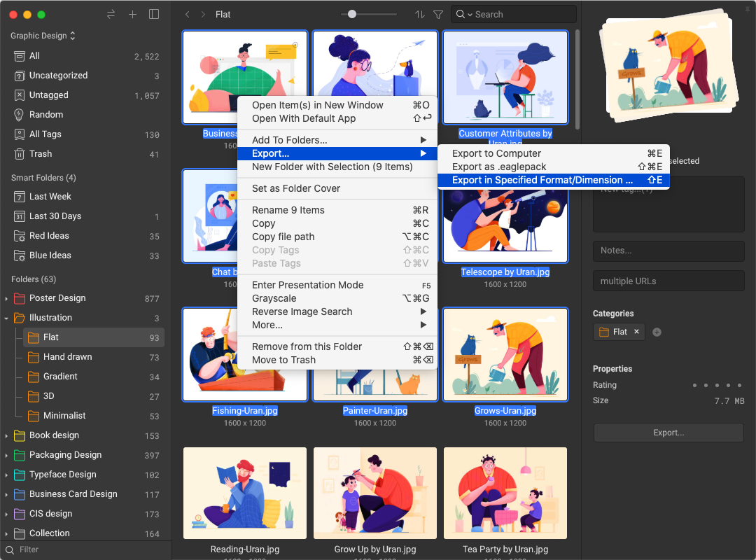756x560 pixels.
Task: Expand the Book design folder
Action: coord(6,435)
